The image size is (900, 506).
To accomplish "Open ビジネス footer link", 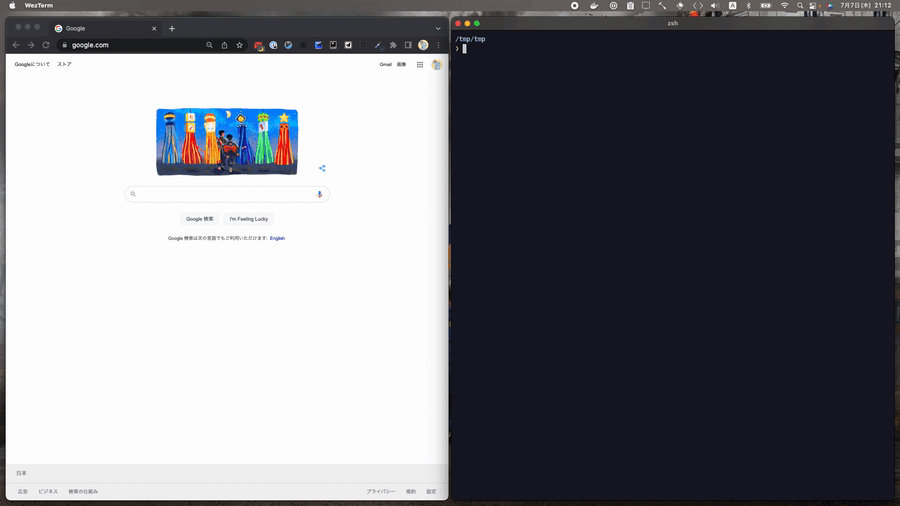I will click(48, 492).
